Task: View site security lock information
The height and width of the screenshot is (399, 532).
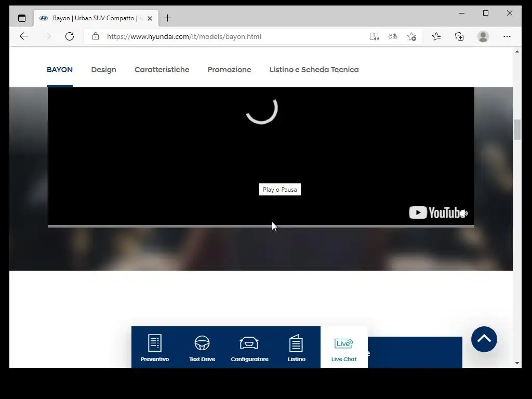Action: (x=96, y=36)
